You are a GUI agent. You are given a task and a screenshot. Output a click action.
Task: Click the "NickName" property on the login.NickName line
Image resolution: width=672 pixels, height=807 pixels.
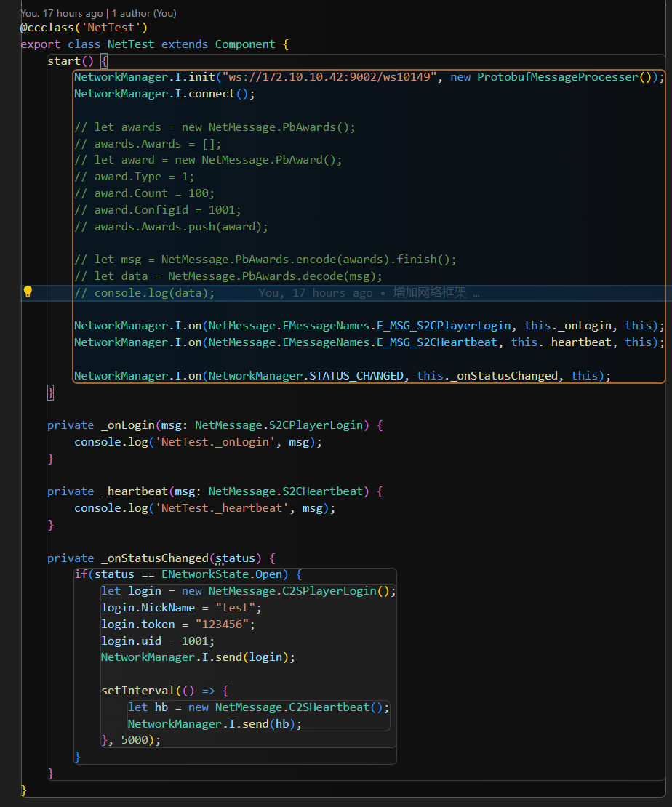coord(168,608)
